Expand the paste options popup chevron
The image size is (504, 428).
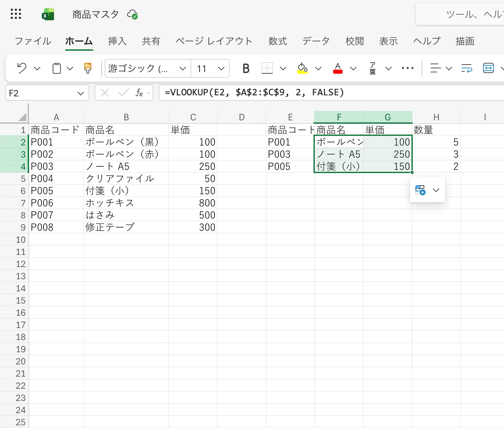coord(436,190)
